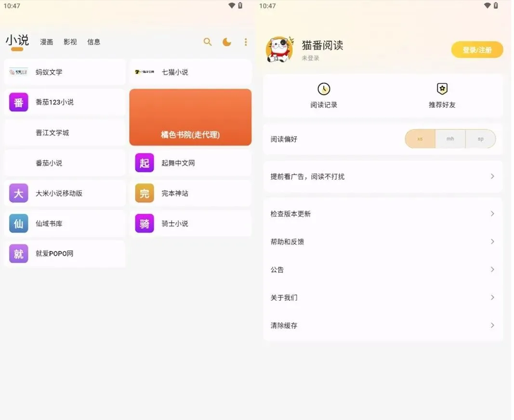
Task: Tap the blue 仙 icon
Action: pos(18,223)
